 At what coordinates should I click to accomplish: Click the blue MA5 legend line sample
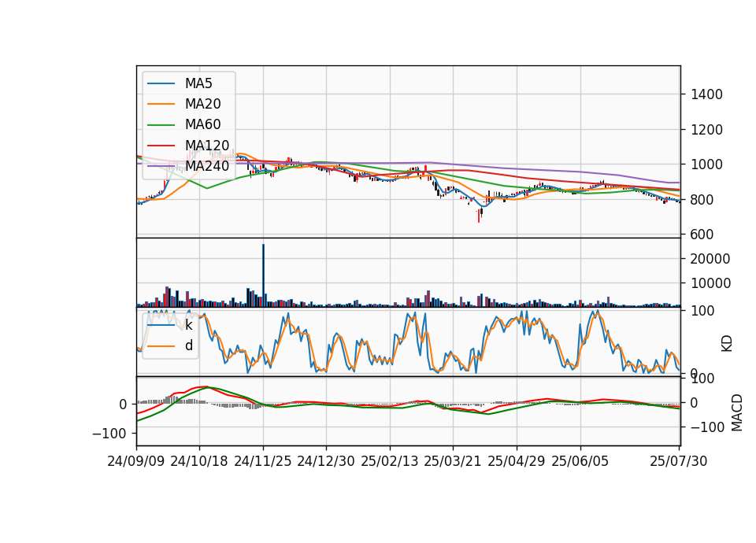click(161, 84)
